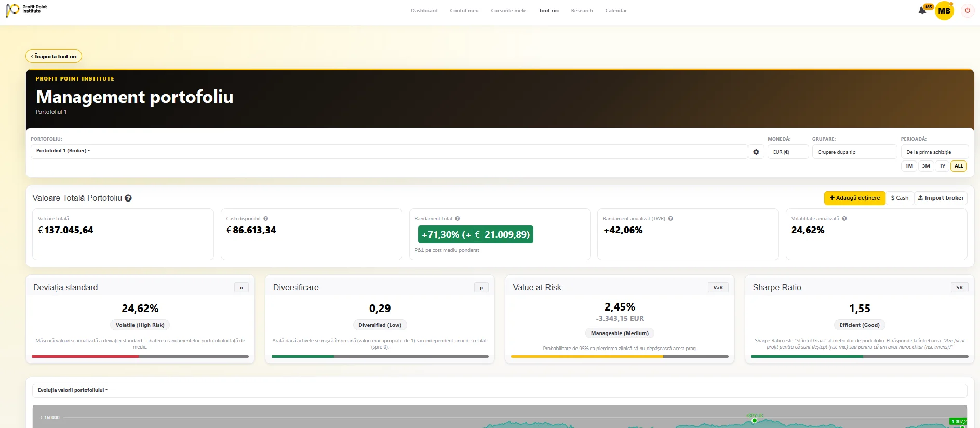Click Diversificare value 0,29

point(380,309)
